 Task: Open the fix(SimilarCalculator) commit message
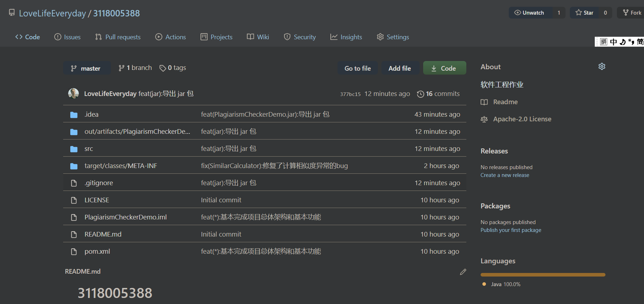pos(274,166)
